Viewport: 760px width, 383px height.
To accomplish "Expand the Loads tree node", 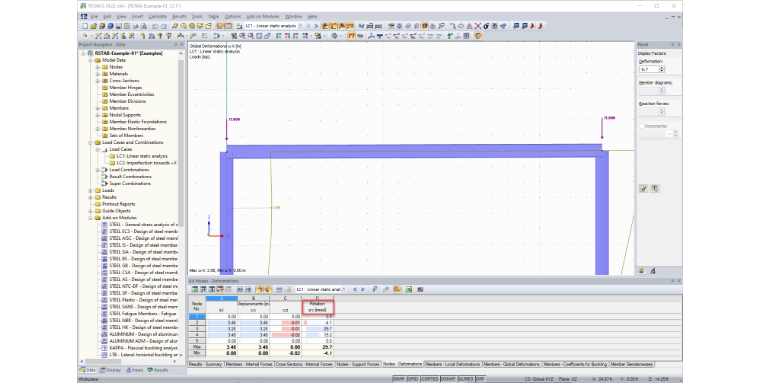I will 91,191.
